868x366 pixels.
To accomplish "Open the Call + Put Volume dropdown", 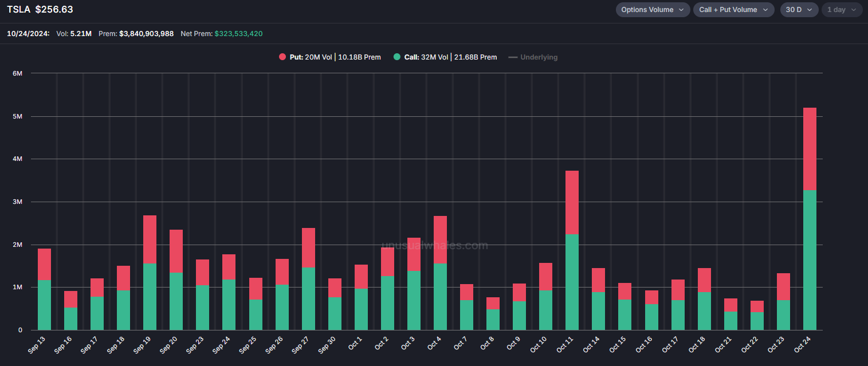I will [x=733, y=10].
